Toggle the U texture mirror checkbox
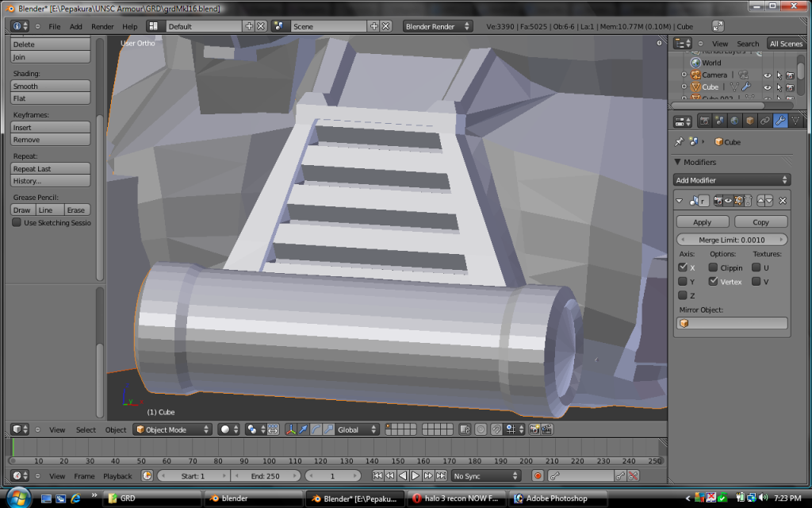 click(756, 267)
